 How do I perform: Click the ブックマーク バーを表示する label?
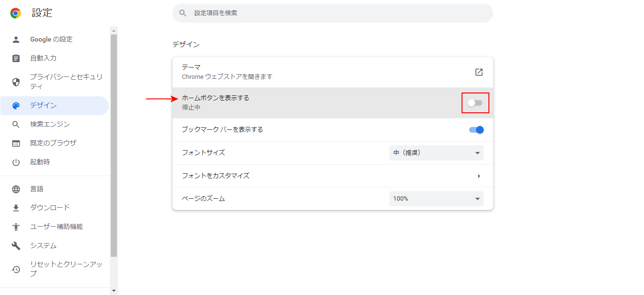coord(223,130)
